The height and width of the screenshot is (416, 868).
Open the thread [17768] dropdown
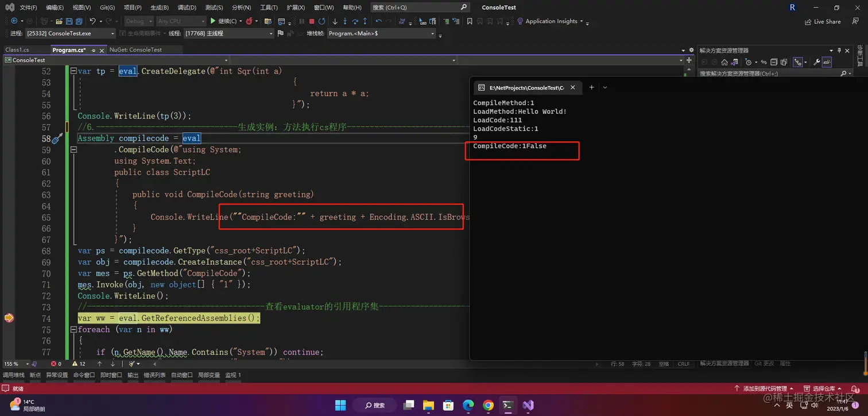tap(228, 33)
